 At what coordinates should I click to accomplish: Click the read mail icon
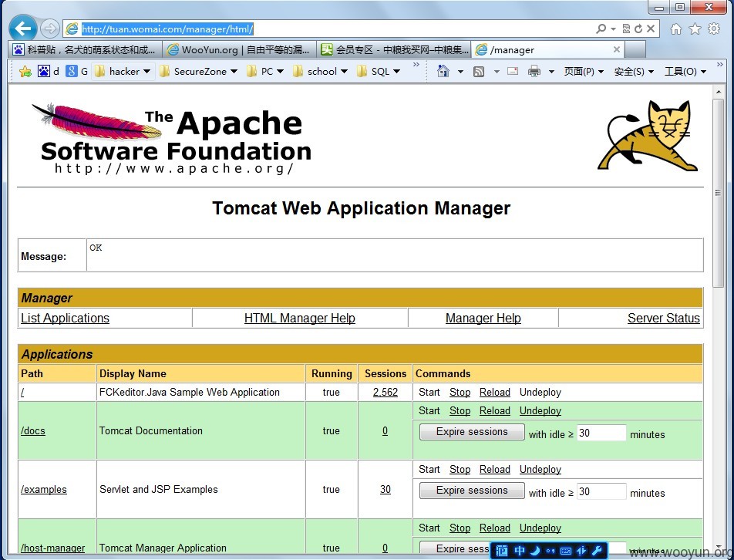513,71
